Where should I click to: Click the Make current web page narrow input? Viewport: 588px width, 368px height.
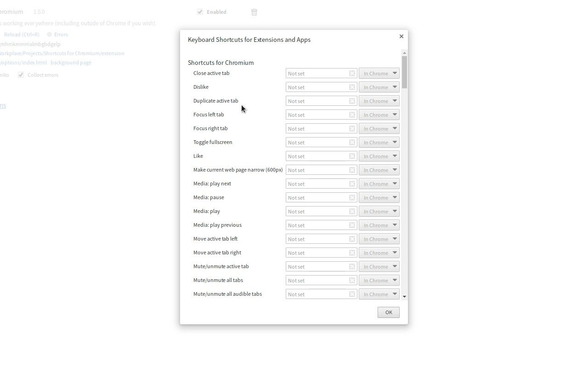point(321,170)
